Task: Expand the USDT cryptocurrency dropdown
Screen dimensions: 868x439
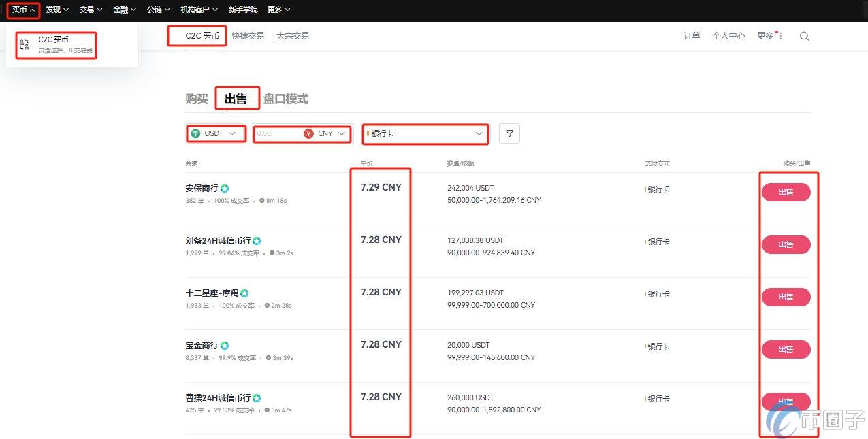Action: tap(216, 133)
